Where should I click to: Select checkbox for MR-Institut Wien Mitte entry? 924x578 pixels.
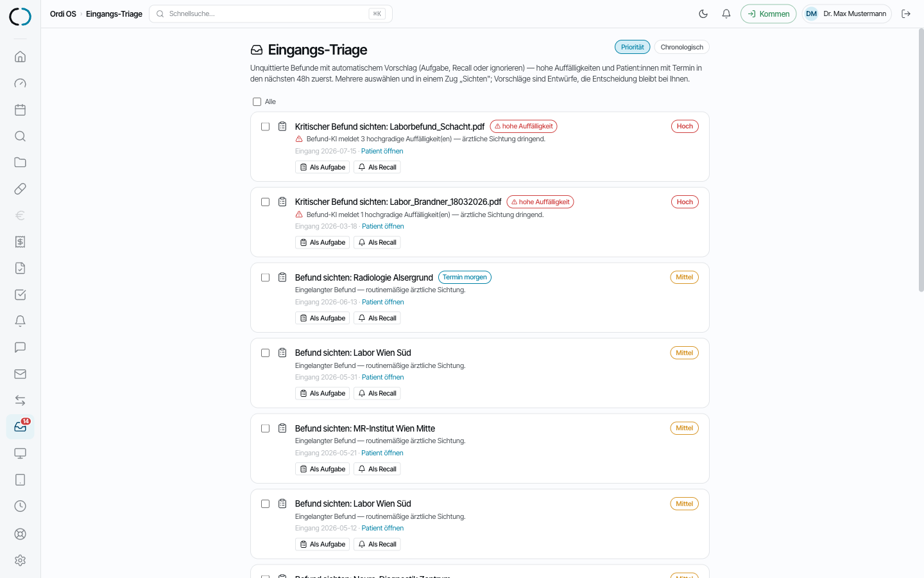pos(265,428)
